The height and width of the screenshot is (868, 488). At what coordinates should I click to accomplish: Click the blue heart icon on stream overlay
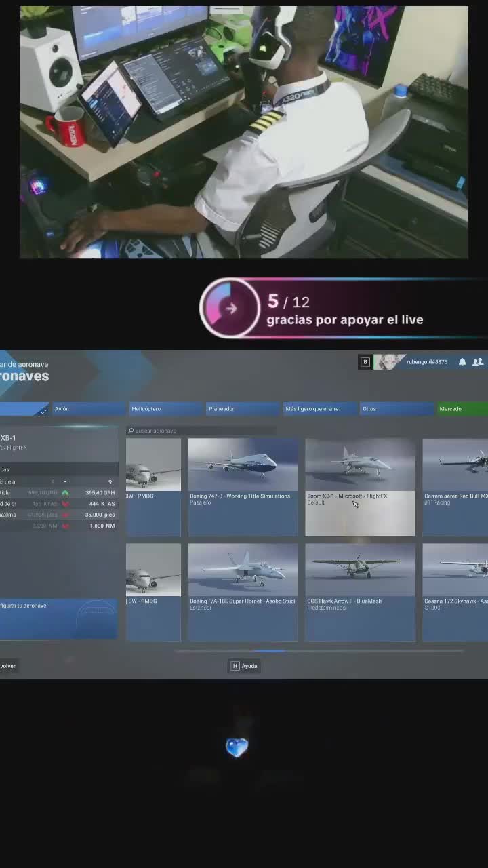(237, 747)
